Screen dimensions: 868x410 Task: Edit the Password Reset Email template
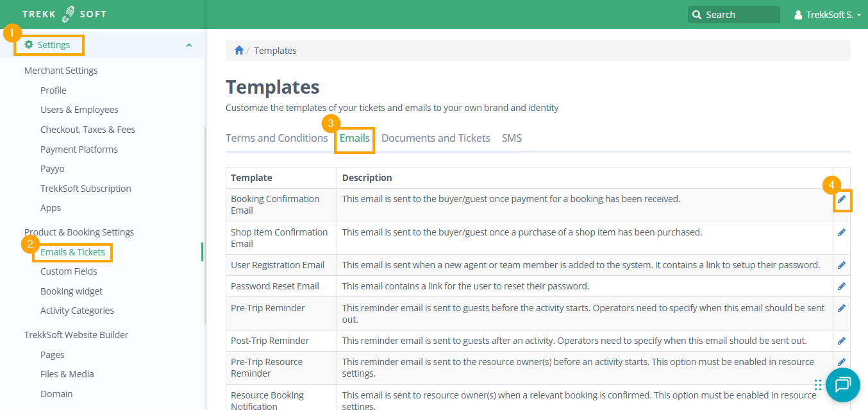coord(842,286)
